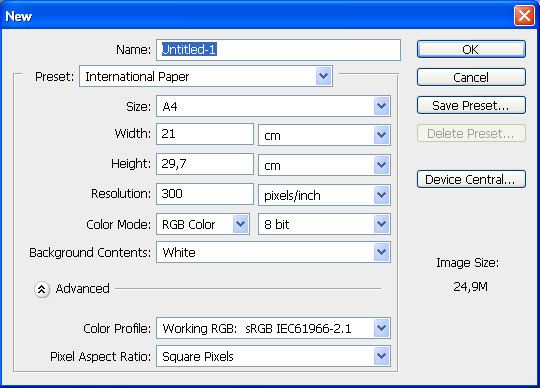Click the Cancel button

tap(471, 77)
